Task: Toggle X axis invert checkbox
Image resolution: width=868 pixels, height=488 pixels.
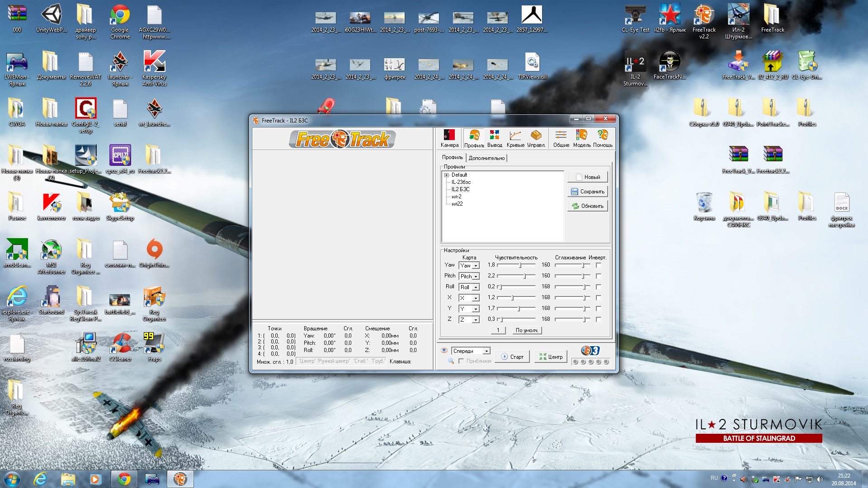Action: click(599, 298)
